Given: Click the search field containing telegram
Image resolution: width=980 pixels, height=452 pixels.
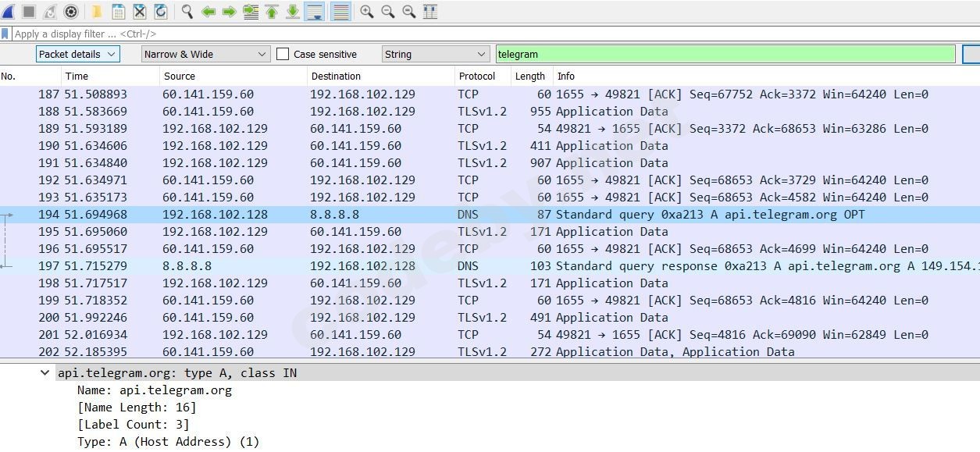Looking at the screenshot, I should (725, 54).
